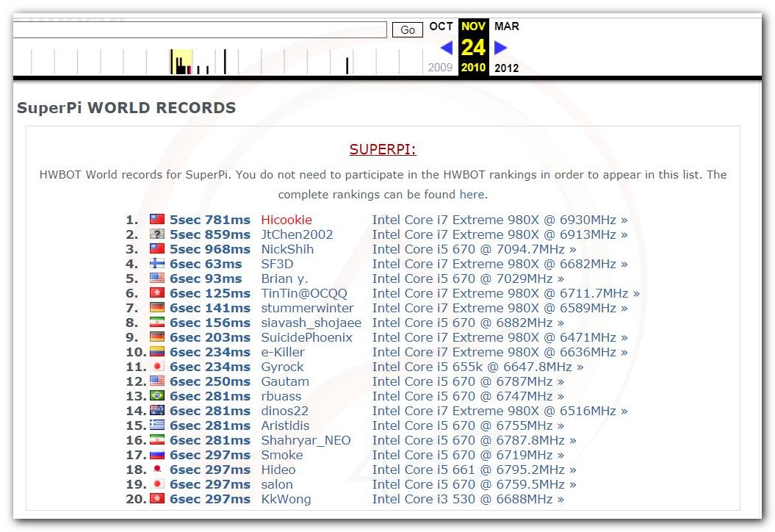Open Core i7 980X @ 6930MHz hardware link
The image size is (775, 532).
click(500, 220)
